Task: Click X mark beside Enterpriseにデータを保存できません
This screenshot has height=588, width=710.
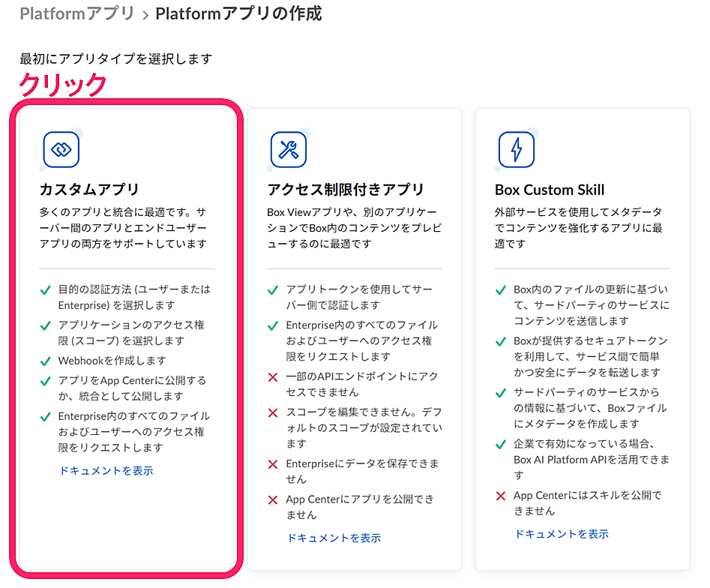Action: point(273,464)
